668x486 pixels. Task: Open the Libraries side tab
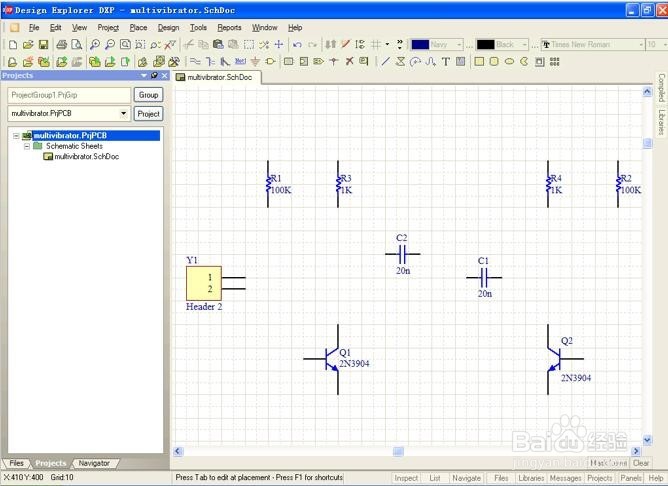click(x=661, y=122)
